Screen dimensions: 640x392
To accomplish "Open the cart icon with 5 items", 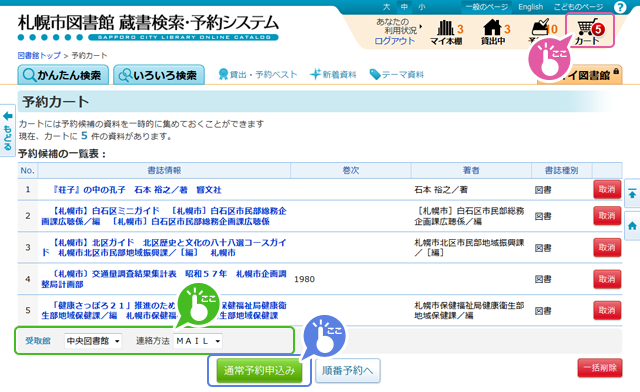I will click(x=589, y=30).
